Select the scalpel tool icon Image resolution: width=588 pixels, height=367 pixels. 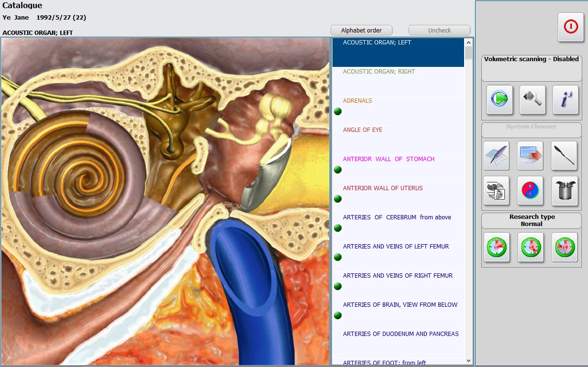click(564, 156)
